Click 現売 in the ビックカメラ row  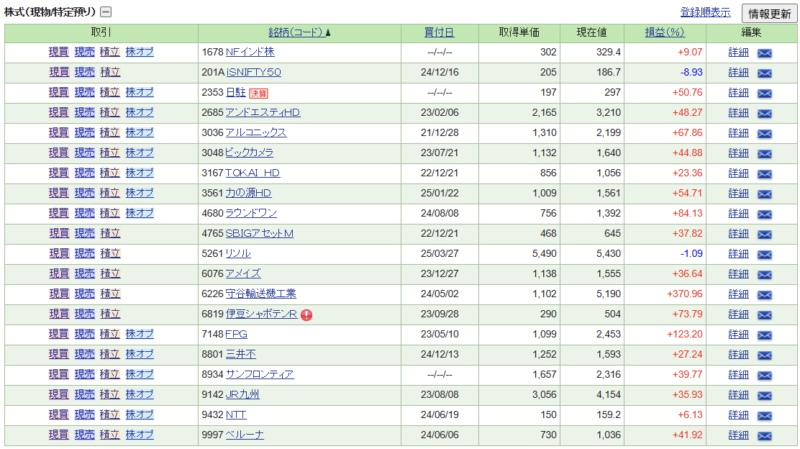click(x=85, y=153)
